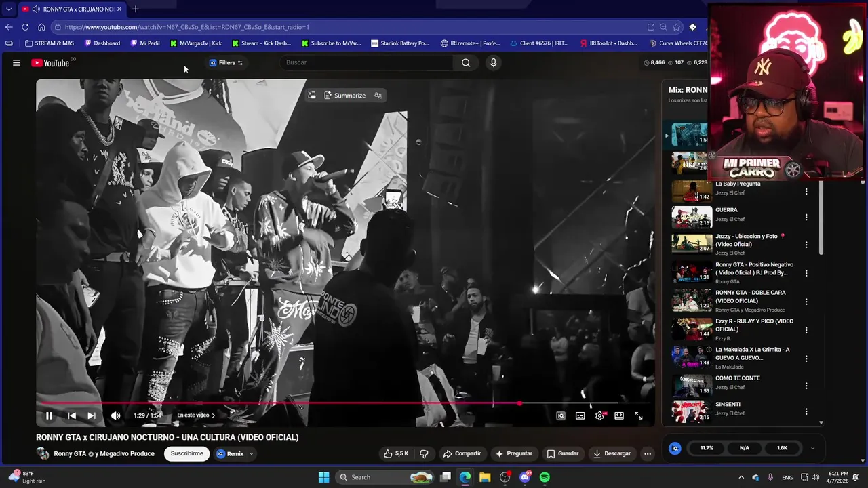The width and height of the screenshot is (868, 488).
Task: Like the video with 5,5 K
Action: [396, 453]
